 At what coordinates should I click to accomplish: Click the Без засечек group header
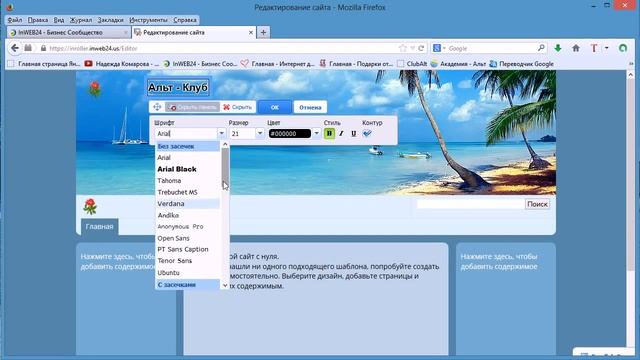[188, 146]
